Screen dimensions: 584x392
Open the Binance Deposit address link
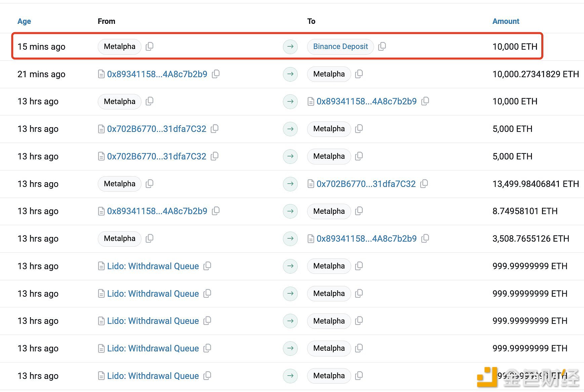(341, 46)
